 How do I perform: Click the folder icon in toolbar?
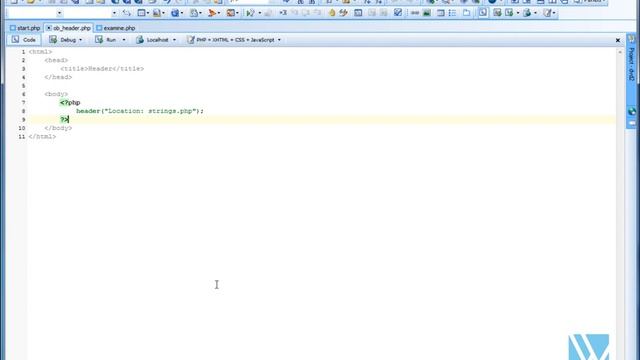[x=466, y=13]
